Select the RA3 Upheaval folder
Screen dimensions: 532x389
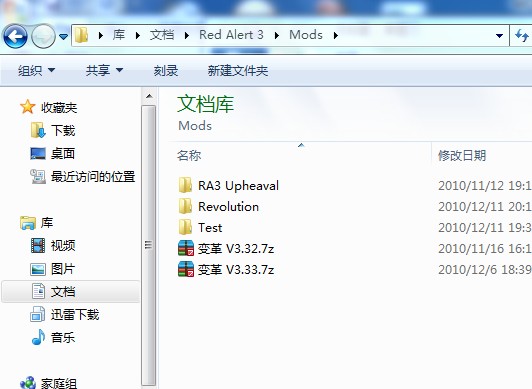(238, 186)
